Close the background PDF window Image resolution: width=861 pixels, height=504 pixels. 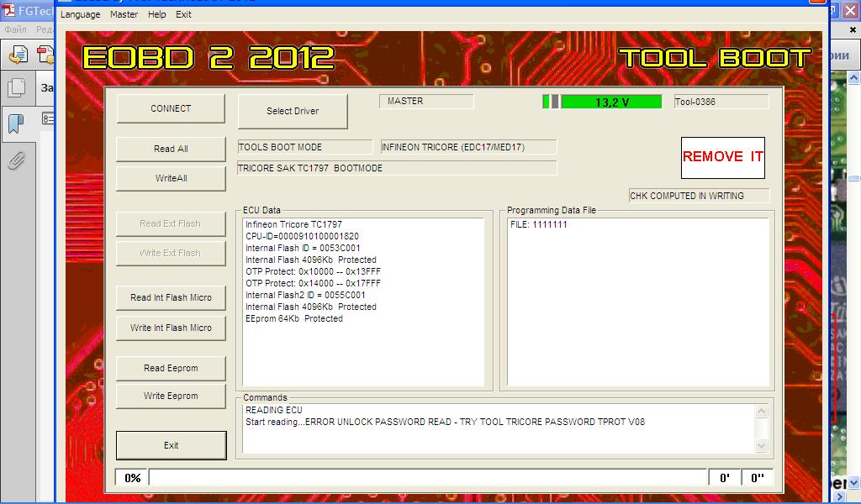tap(851, 10)
